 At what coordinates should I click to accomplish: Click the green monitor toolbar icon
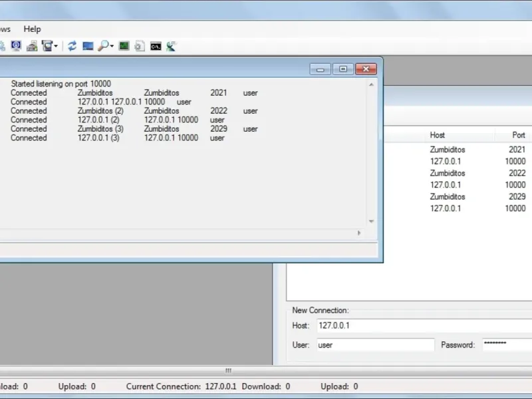(x=124, y=46)
